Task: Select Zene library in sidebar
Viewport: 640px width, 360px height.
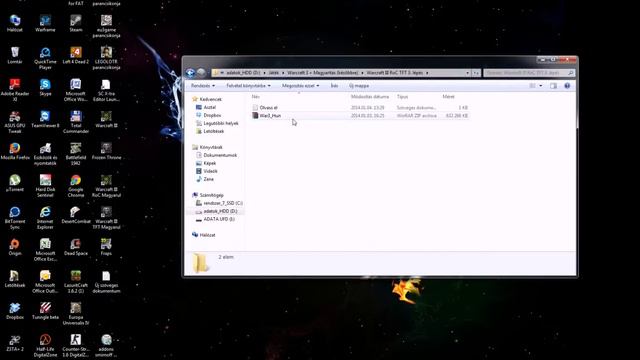Action: 208,179
